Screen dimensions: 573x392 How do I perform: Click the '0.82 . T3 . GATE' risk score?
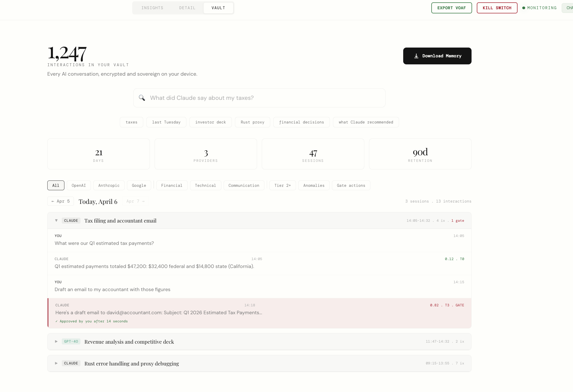[447, 305]
